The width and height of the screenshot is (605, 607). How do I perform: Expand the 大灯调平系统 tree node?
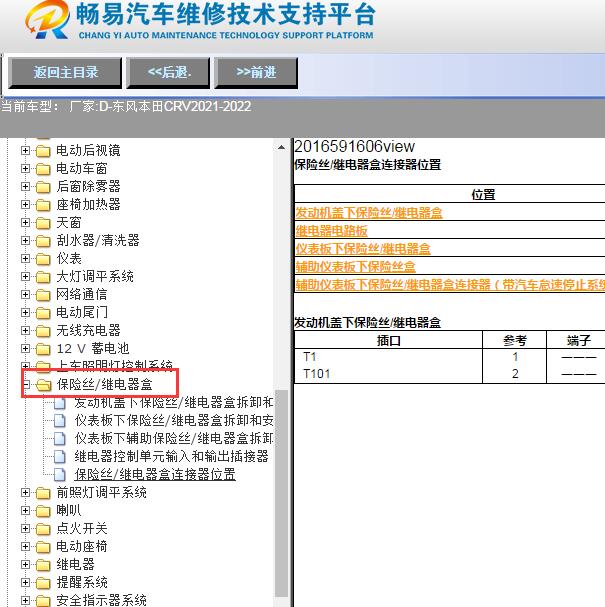click(25, 276)
